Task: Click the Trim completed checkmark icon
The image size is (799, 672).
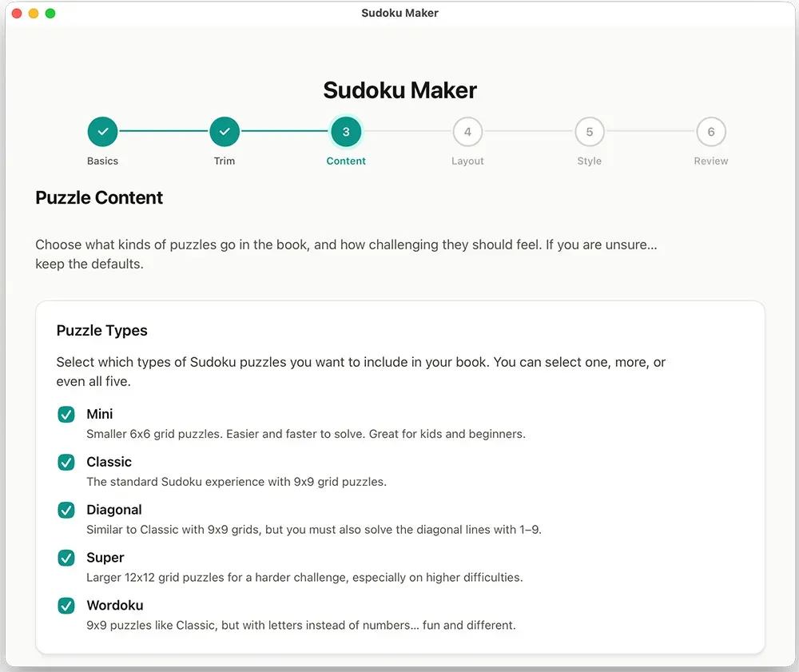Action: (225, 131)
